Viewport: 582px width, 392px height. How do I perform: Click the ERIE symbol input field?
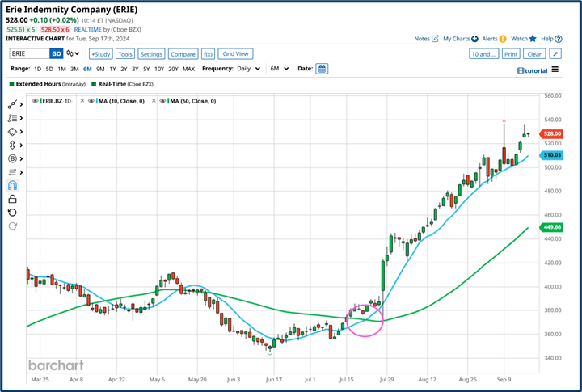(x=28, y=54)
